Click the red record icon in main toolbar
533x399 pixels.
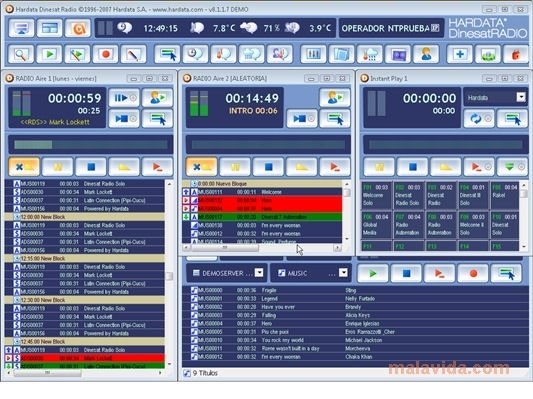point(105,54)
